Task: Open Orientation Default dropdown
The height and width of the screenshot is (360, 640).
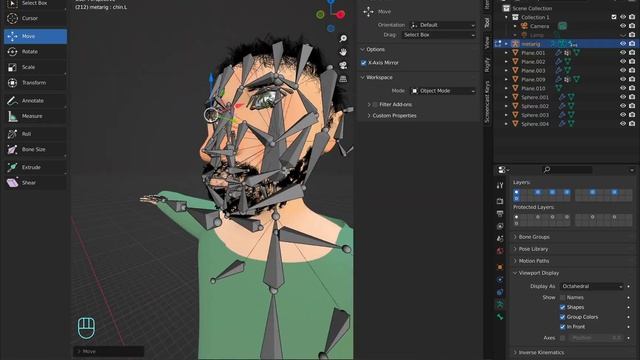Action: click(x=443, y=25)
